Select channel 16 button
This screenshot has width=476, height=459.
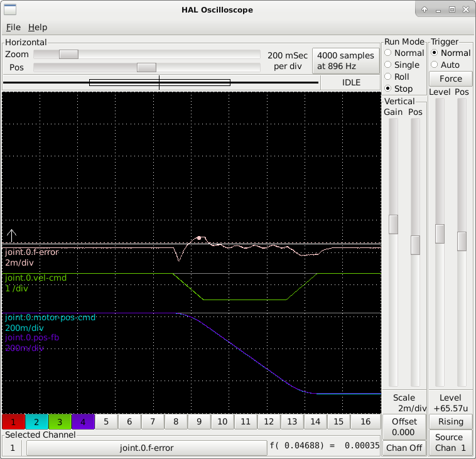pos(365,422)
